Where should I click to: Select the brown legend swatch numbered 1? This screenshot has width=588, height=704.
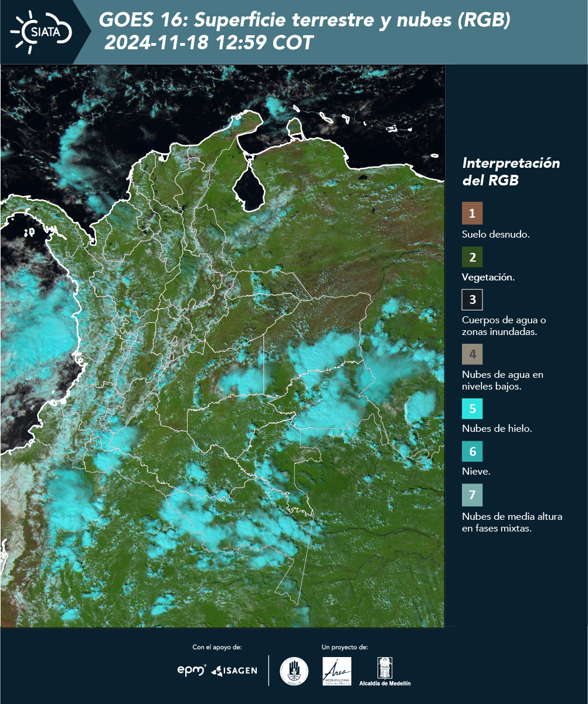tap(472, 214)
